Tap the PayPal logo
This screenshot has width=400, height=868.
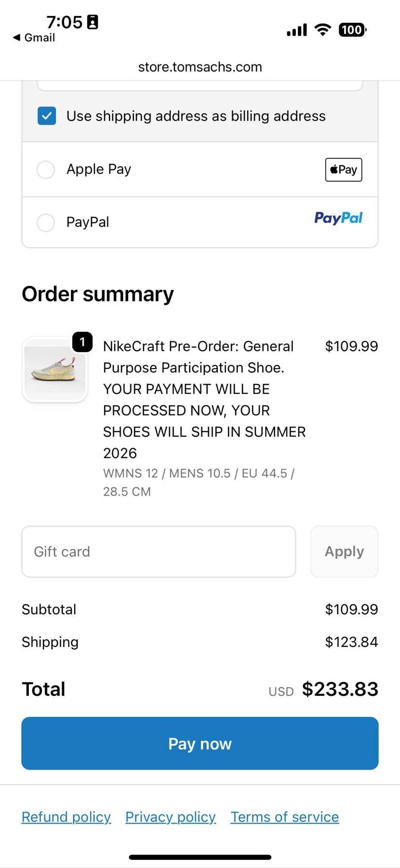click(338, 218)
